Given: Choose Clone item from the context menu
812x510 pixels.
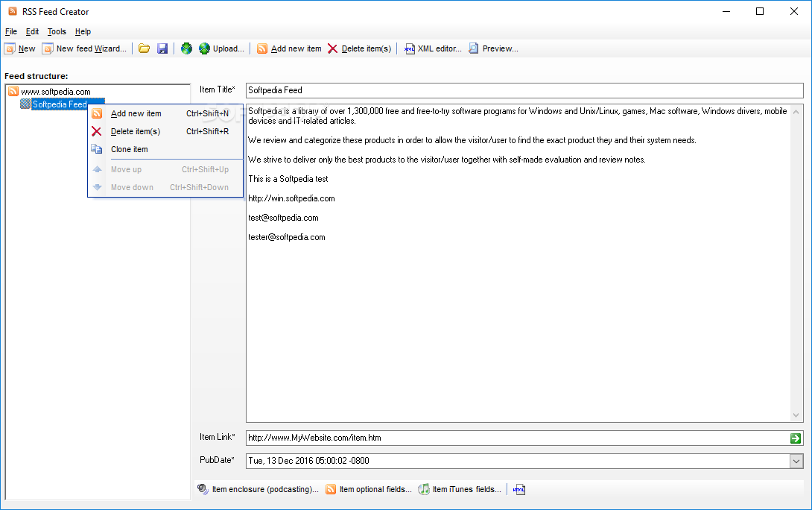Looking at the screenshot, I should tap(165, 149).
